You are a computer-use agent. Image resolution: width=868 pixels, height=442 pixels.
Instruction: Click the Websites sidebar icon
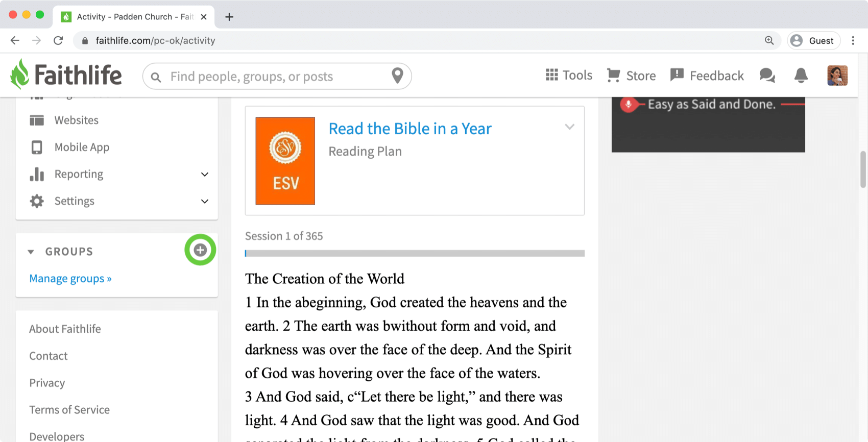[37, 120]
